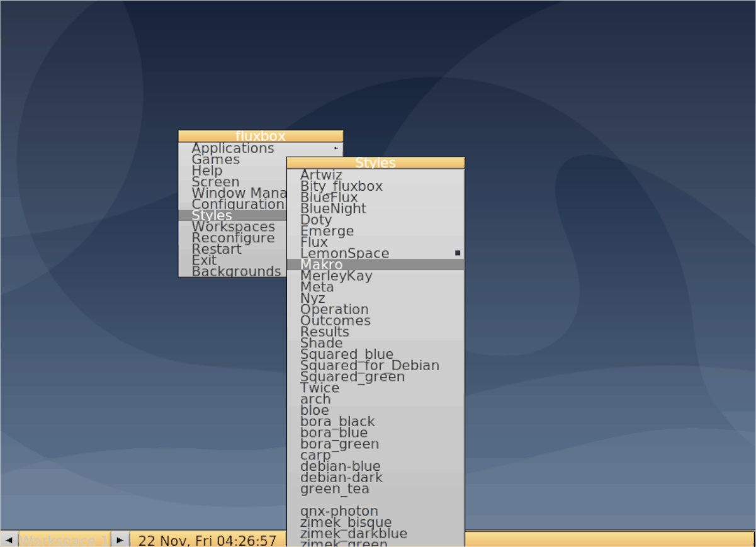756x547 pixels.
Task: Click the Styles title bar of the submenu
Action: coord(375,162)
